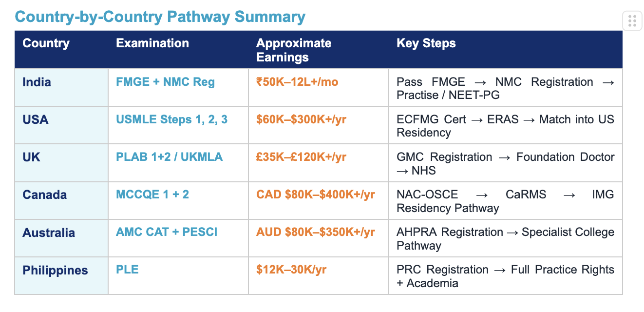644x312 pixels.
Task: Click the FMGE + NMC Reg cell
Action: pyautogui.click(x=165, y=82)
